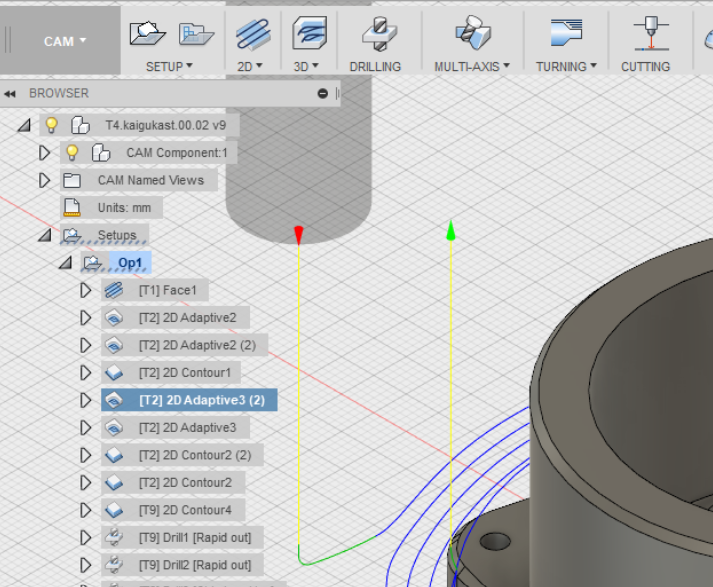Expand the [T2] 2D Adaptive2 (2) operation
Viewport: 713px width, 587px height.
coord(85,345)
